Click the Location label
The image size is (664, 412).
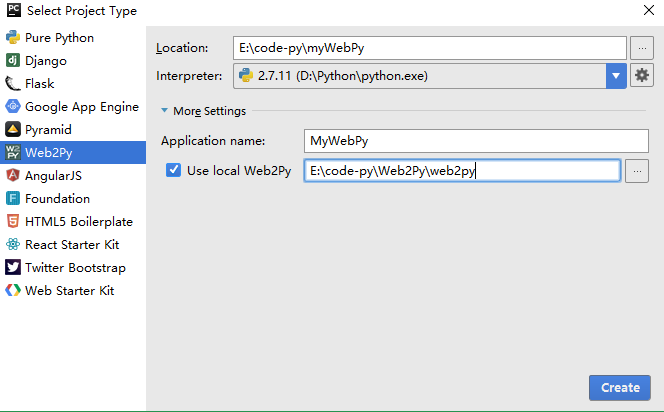(x=182, y=48)
